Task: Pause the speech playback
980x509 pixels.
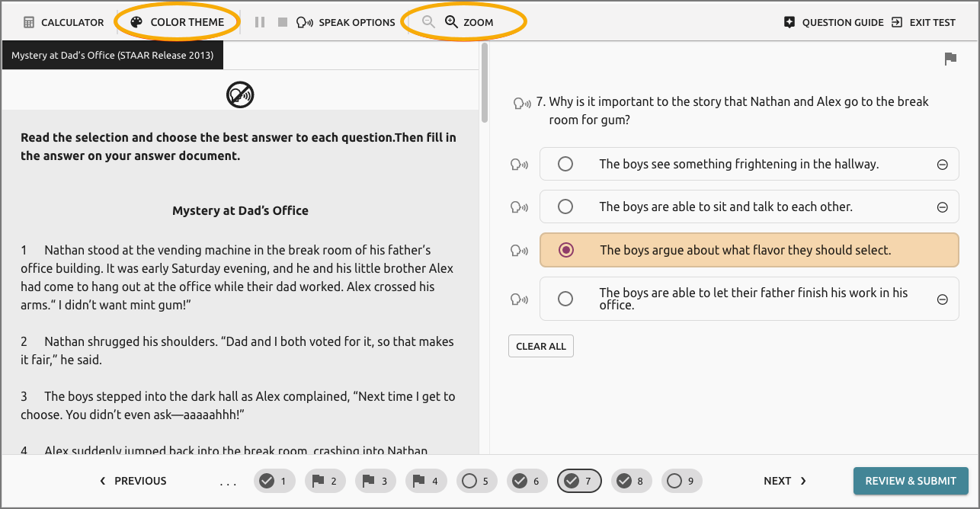Action: [260, 22]
